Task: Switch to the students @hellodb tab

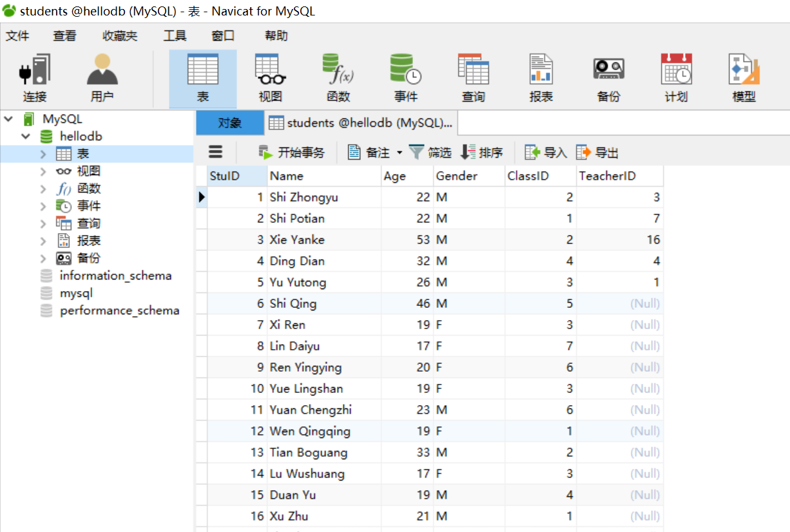Action: click(x=360, y=122)
